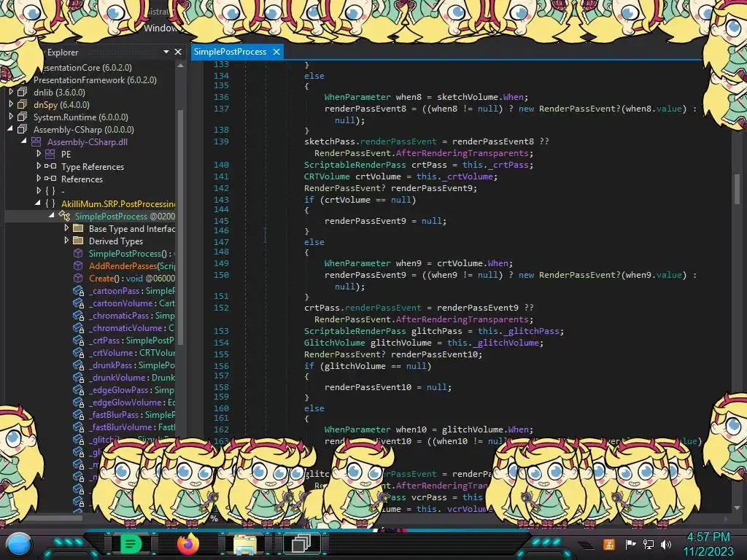This screenshot has height=560, width=747.
Task: Open the Assembly Explorer panel options dropdown
Action: pyautogui.click(x=166, y=52)
